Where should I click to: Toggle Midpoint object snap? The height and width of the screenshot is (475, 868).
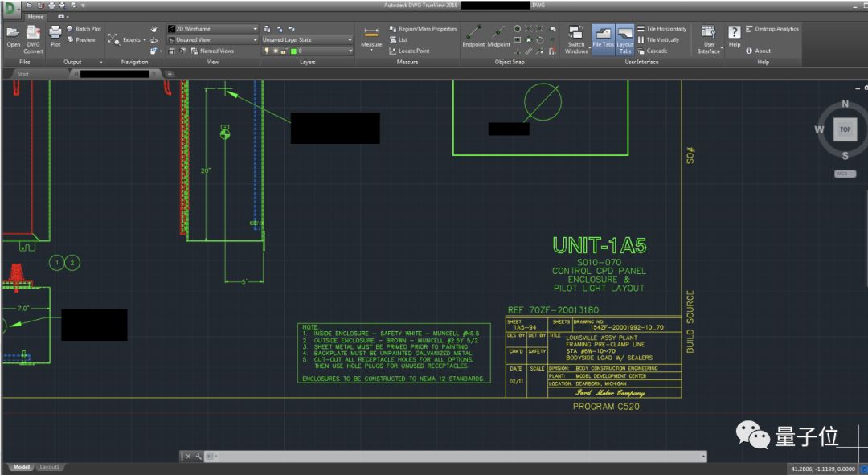[x=498, y=35]
